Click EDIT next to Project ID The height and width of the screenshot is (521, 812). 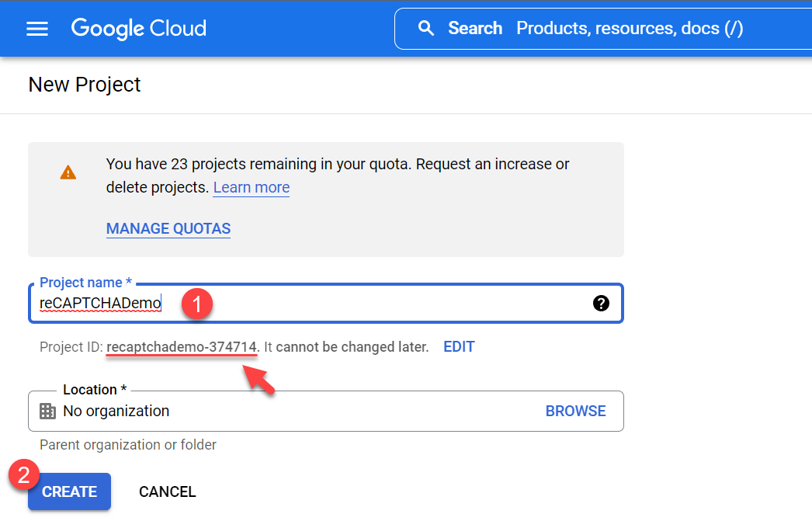tap(459, 346)
